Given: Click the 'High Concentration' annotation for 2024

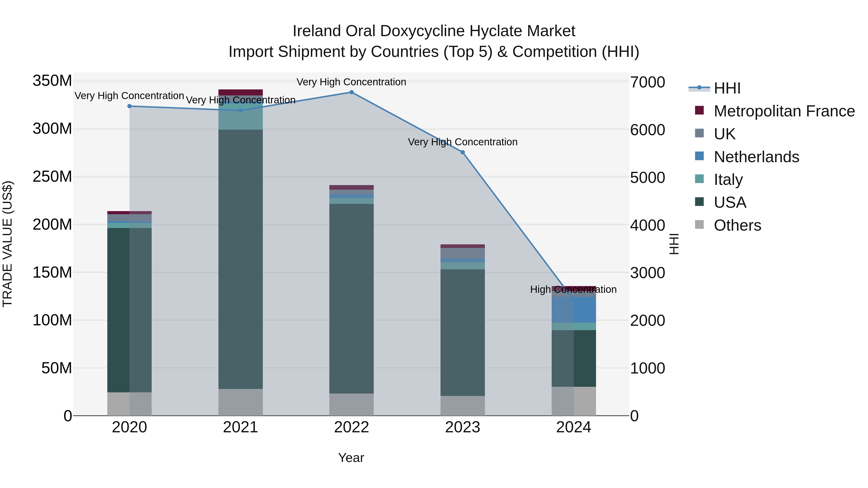Looking at the screenshot, I should tap(574, 289).
